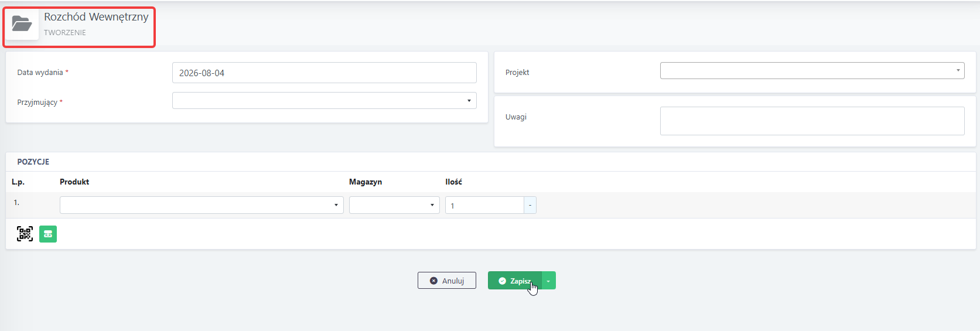Click the X icon on Anuluj
The width and height of the screenshot is (980, 331).
pyautogui.click(x=433, y=281)
